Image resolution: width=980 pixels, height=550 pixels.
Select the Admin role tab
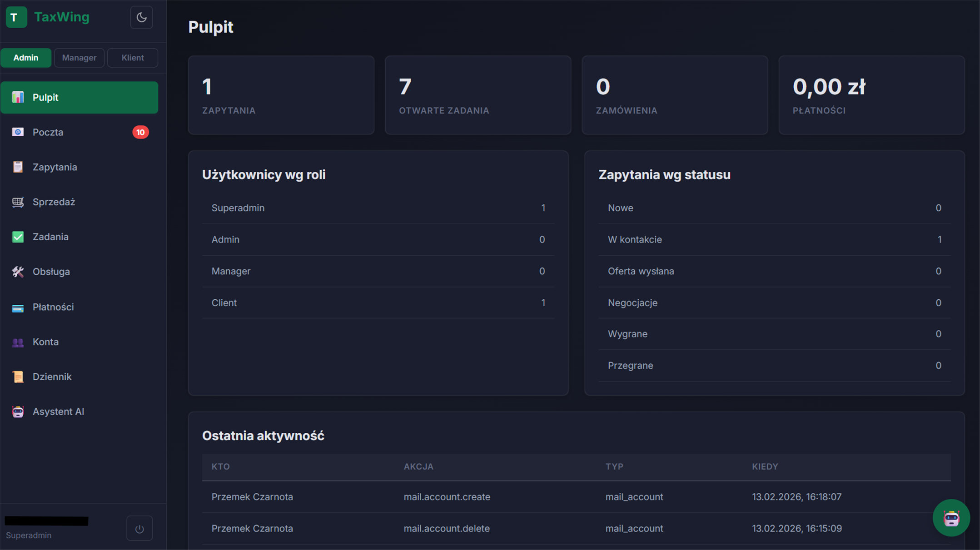26,58
